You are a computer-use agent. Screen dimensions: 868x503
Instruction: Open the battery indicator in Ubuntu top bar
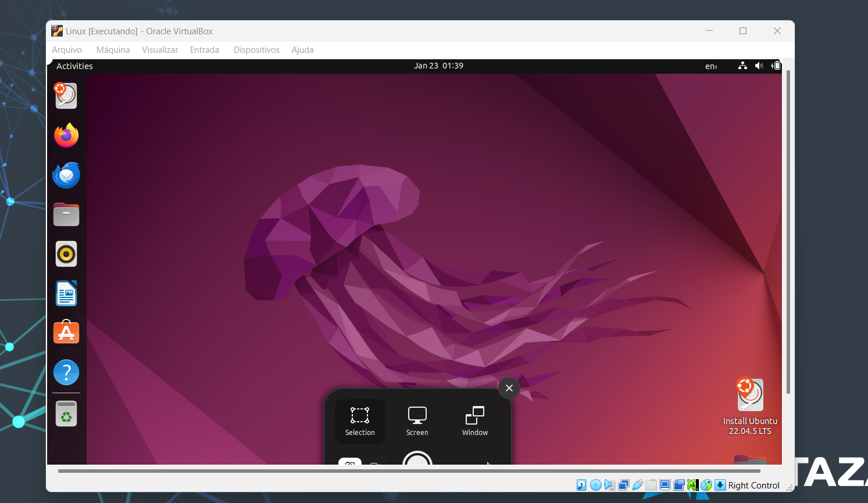(776, 66)
